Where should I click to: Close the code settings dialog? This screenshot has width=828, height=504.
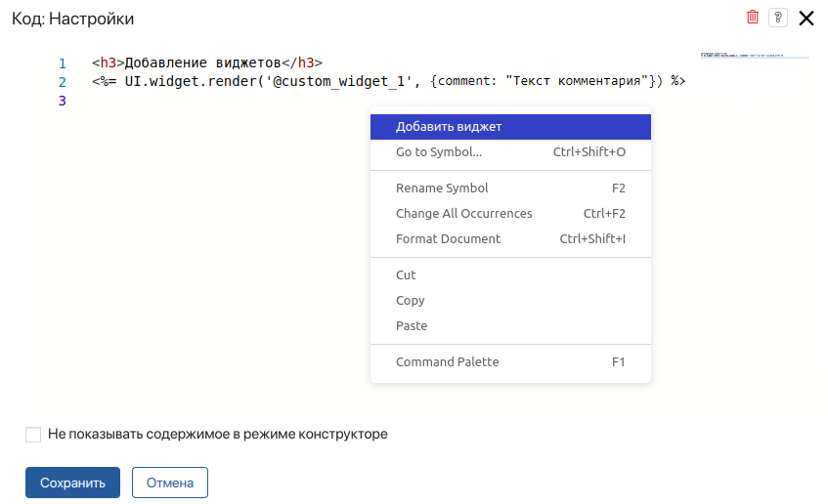806,18
